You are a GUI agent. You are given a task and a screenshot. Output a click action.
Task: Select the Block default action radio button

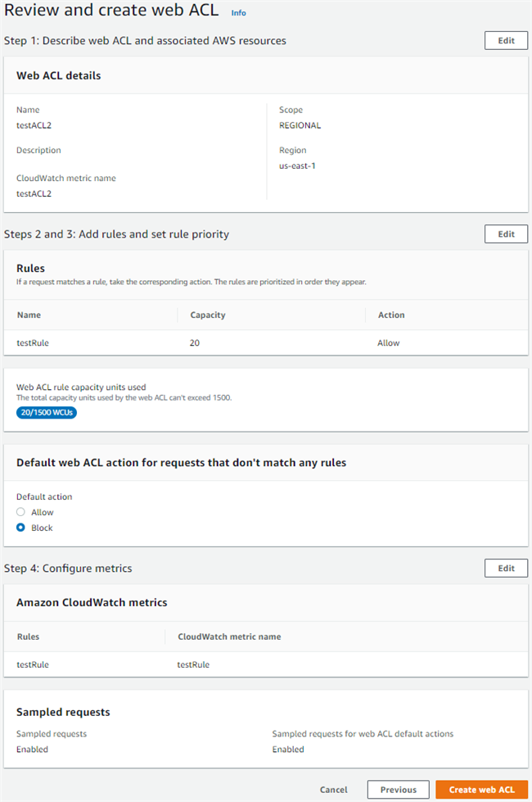point(21,528)
